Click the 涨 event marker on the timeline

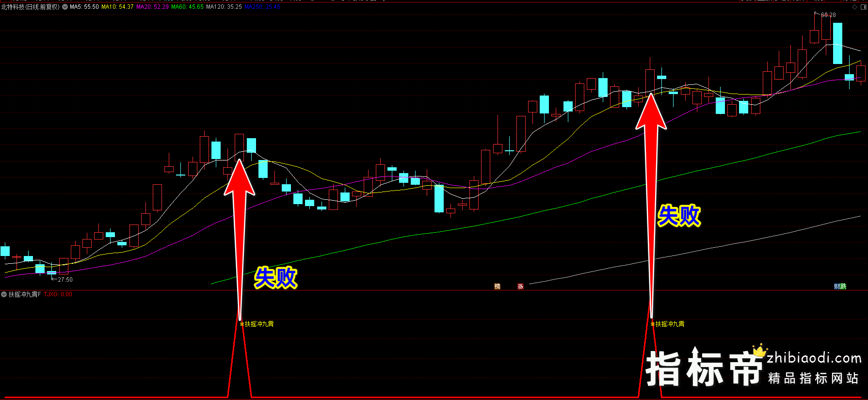coord(520,287)
